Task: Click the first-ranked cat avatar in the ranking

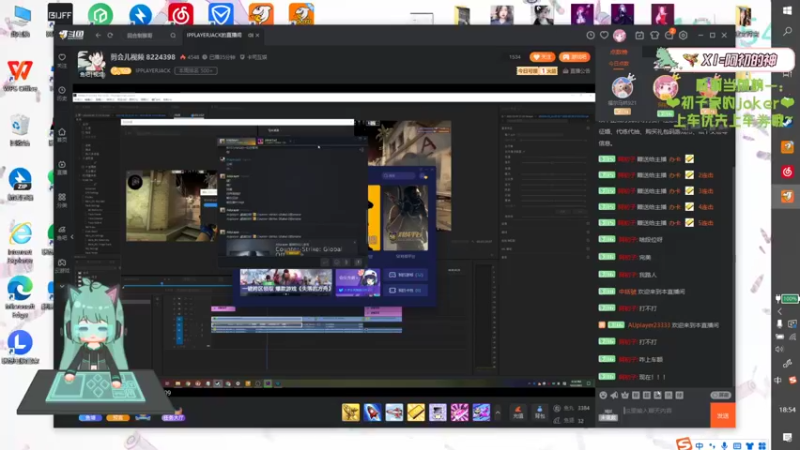Action: point(622,87)
